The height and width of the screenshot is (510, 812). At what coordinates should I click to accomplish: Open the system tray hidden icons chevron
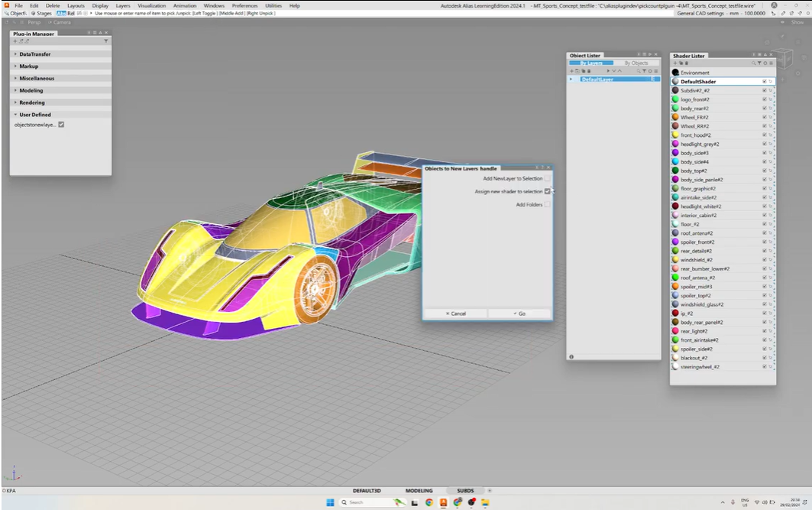point(723,502)
